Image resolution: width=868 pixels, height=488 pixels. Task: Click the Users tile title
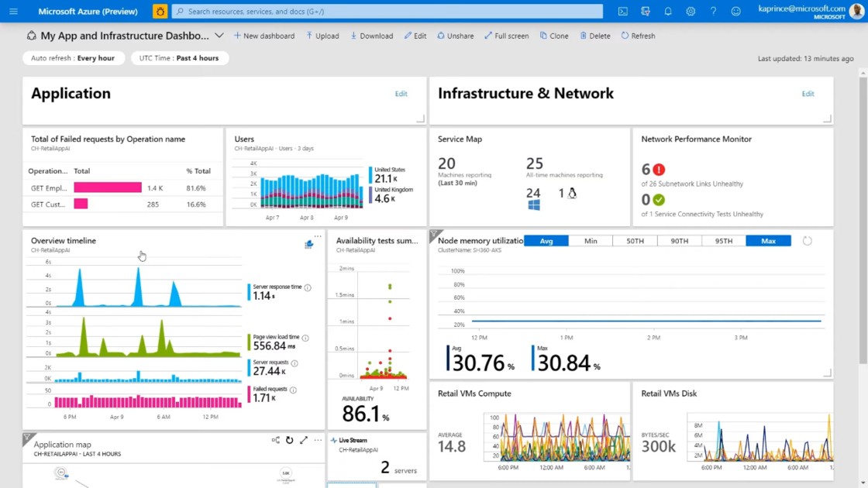244,139
